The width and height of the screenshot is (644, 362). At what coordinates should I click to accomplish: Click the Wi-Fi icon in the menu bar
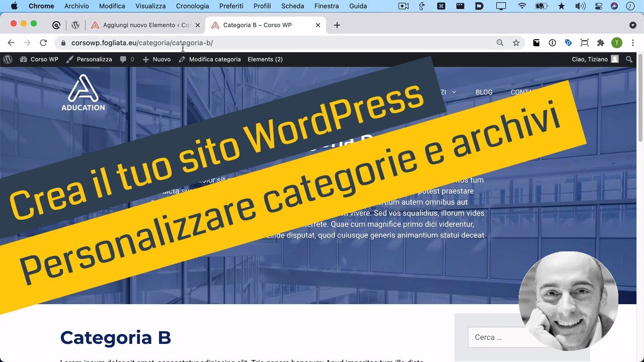[x=522, y=6]
